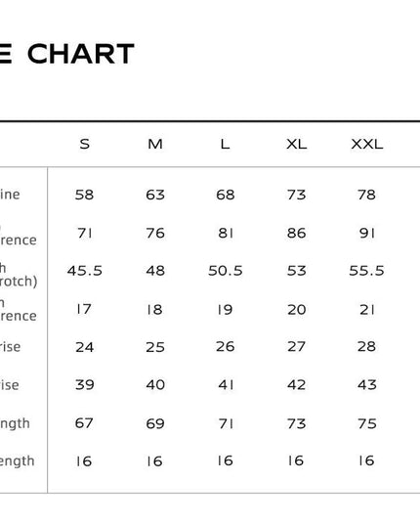
Task: Click the 20 value under XL
Action: pyautogui.click(x=297, y=310)
